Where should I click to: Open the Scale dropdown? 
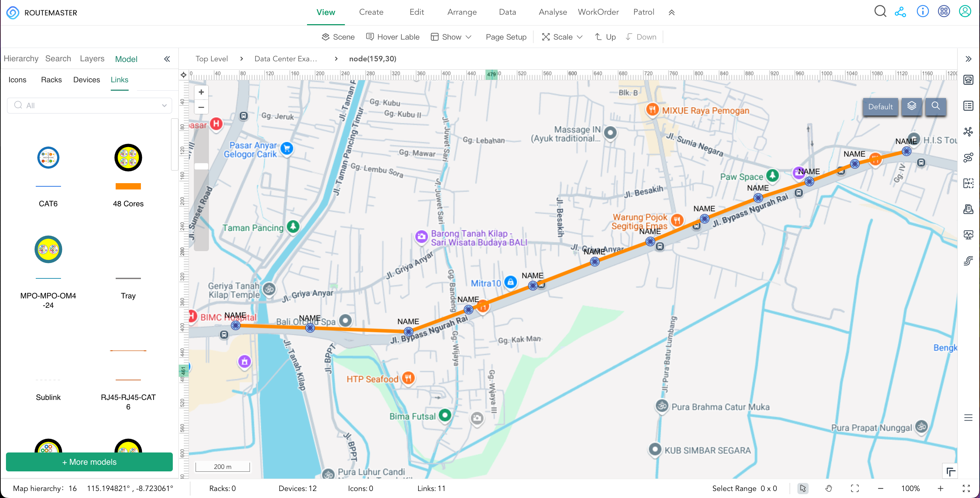[562, 37]
